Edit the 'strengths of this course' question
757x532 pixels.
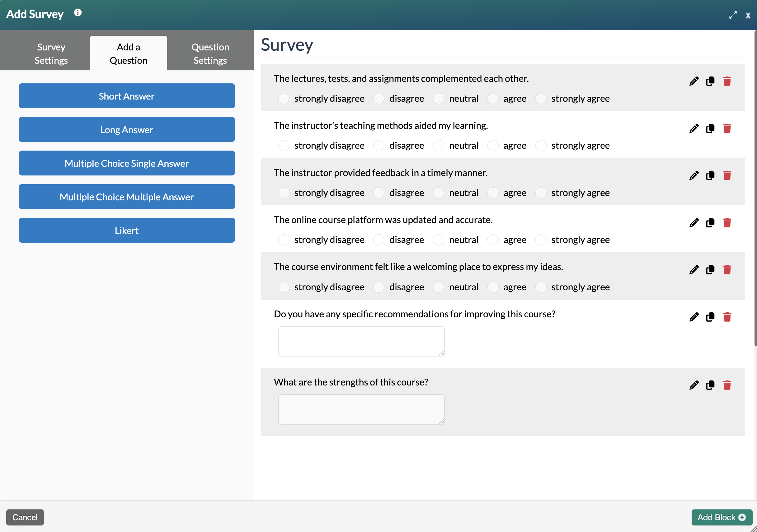point(694,385)
